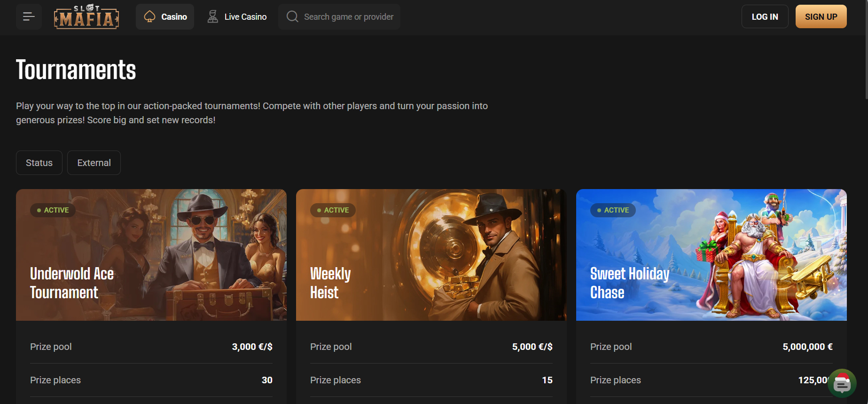Click the Active badge on Sweet Holiday Chase
The height and width of the screenshot is (404, 868).
(613, 210)
